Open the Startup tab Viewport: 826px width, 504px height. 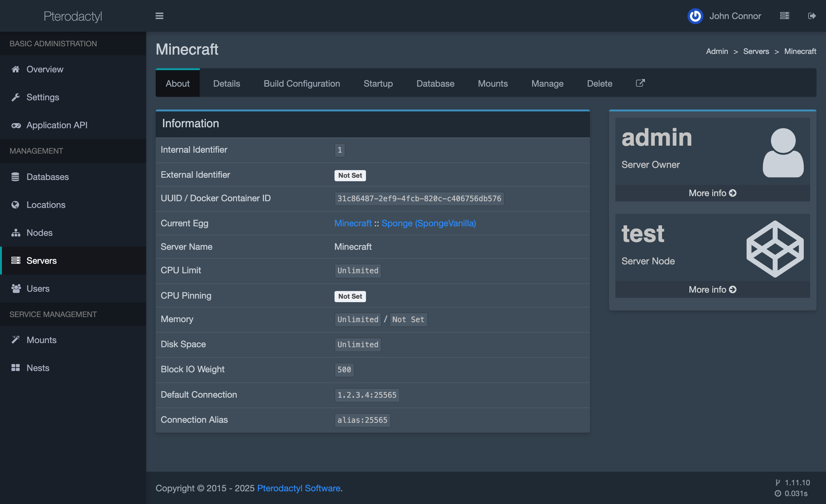[378, 83]
